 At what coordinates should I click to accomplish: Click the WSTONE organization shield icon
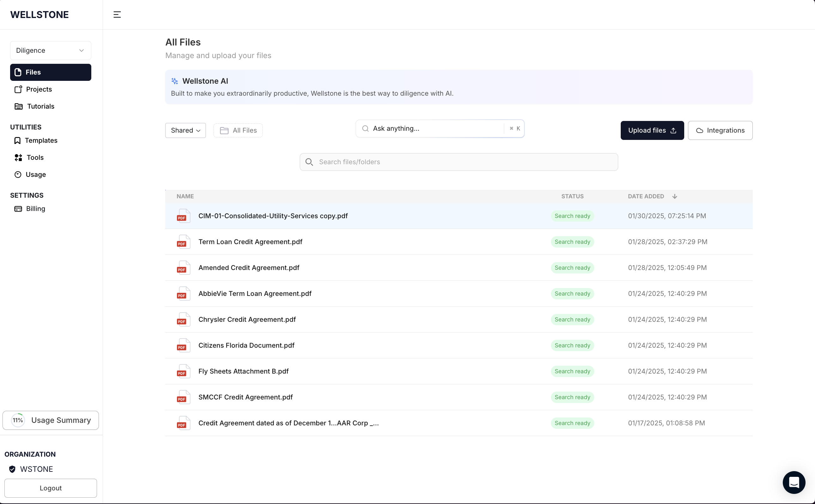click(x=12, y=469)
